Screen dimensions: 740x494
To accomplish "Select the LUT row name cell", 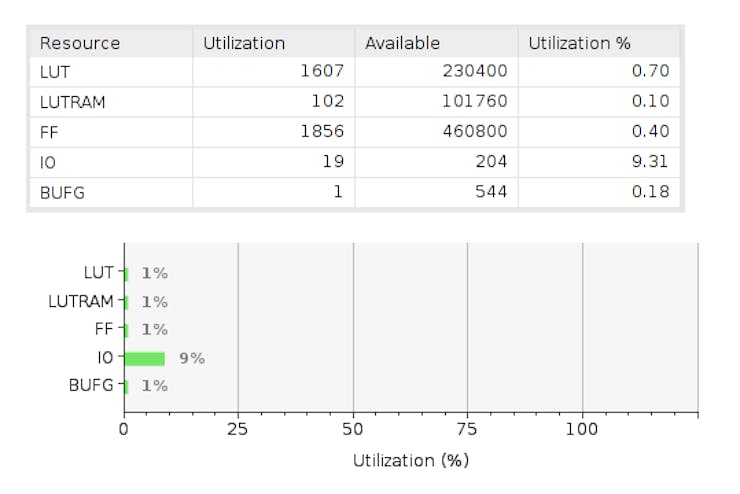I will pyautogui.click(x=56, y=71).
